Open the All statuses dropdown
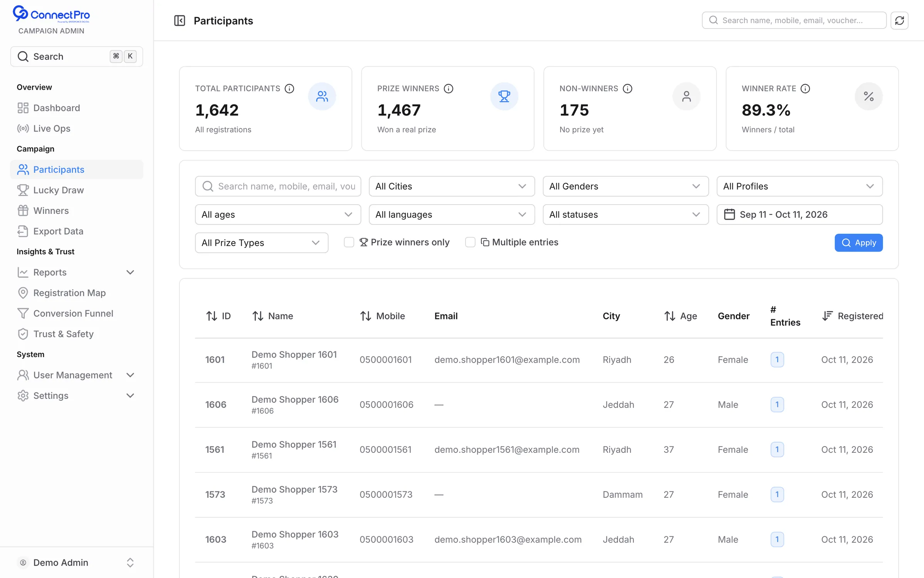This screenshot has height=578, width=924. point(626,214)
